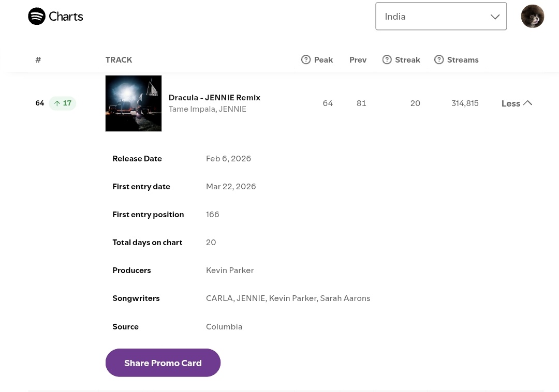The width and height of the screenshot is (559, 392).
Task: Click the Share Promo Card button
Action: [x=163, y=363]
